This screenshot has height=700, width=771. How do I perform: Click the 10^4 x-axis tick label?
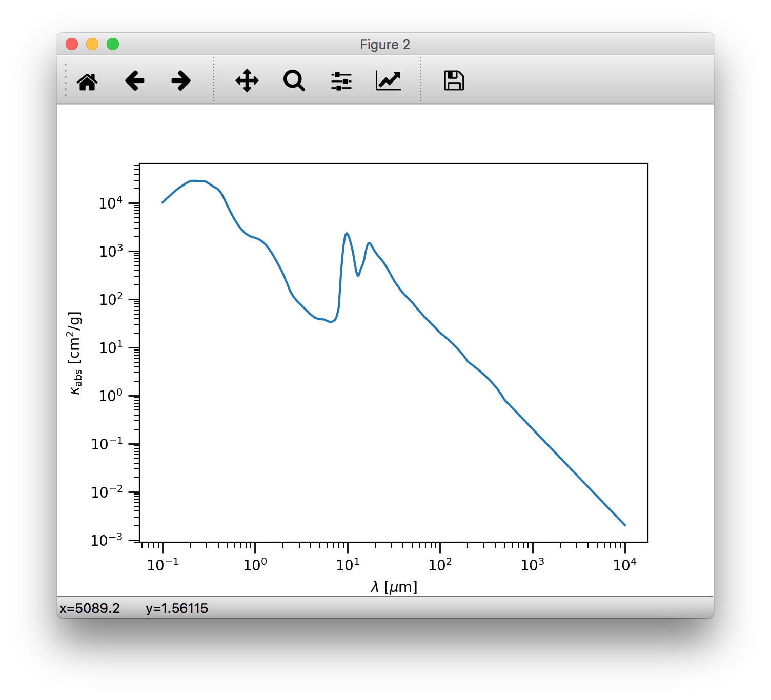click(x=625, y=565)
